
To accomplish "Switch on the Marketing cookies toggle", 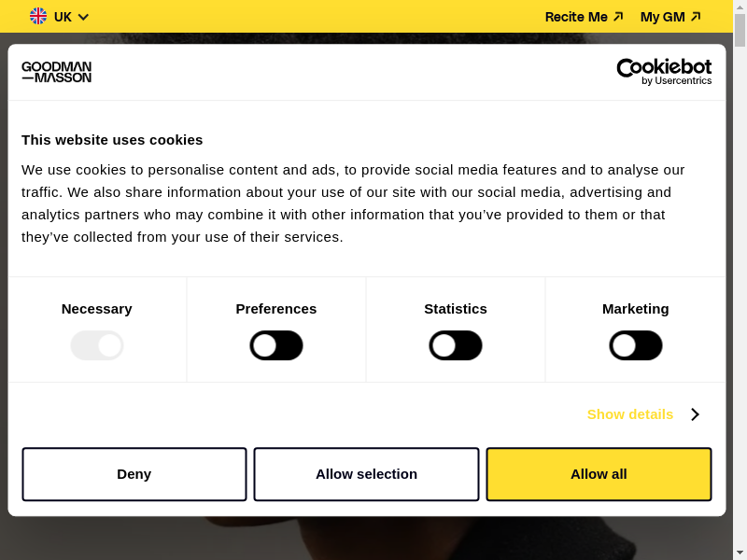I will [x=636, y=345].
